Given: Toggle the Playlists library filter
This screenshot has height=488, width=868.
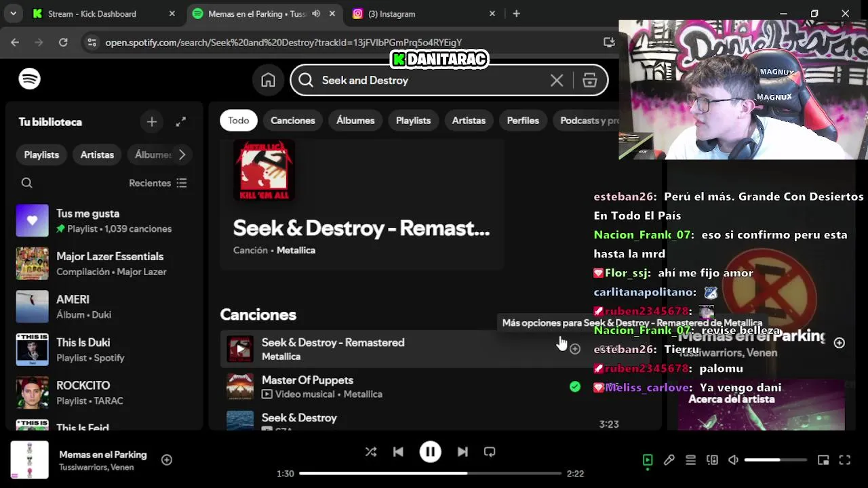Looking at the screenshot, I should [41, 155].
